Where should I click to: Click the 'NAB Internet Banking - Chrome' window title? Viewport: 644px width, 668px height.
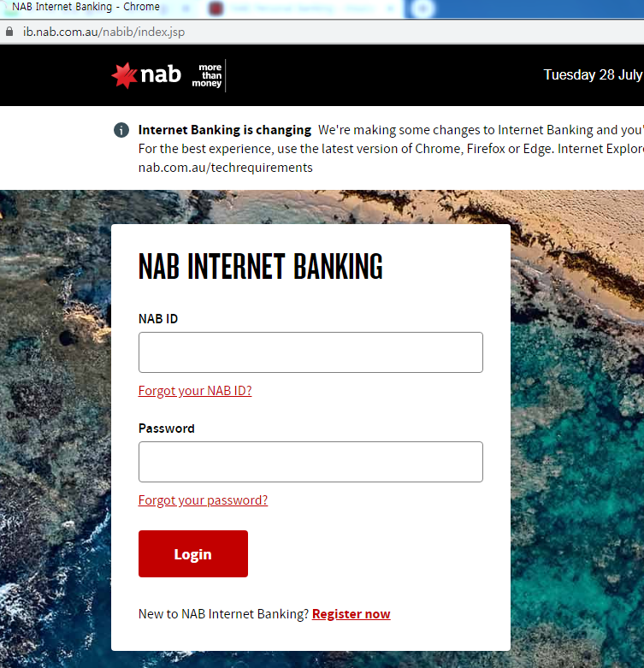tap(86, 7)
